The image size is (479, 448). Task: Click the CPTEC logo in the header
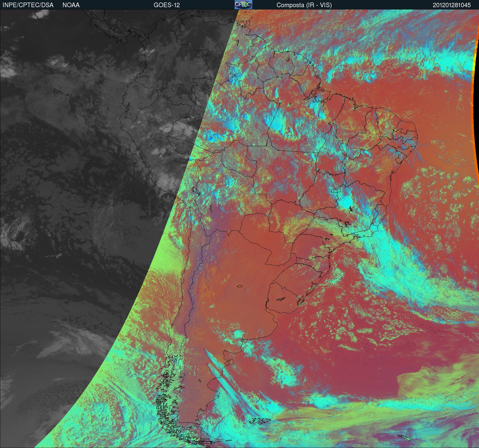click(243, 5)
